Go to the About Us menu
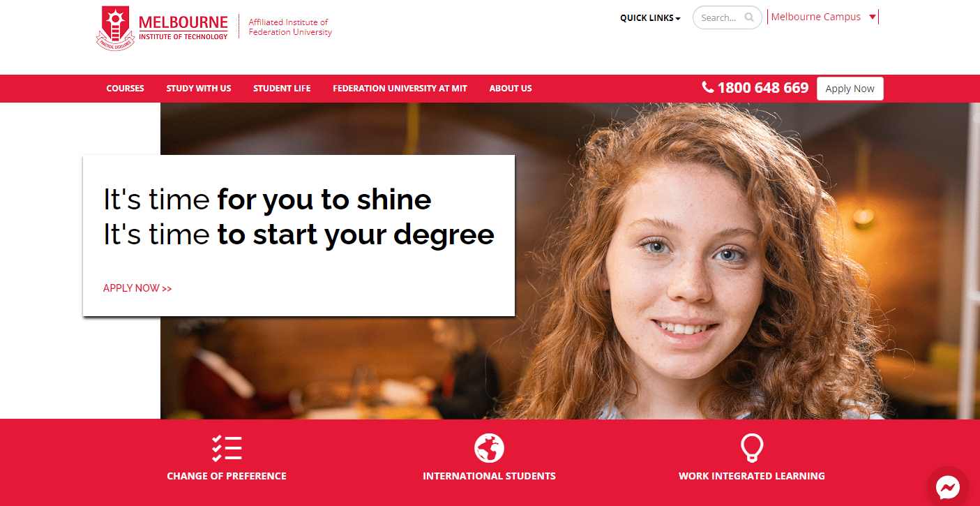 pyautogui.click(x=511, y=89)
